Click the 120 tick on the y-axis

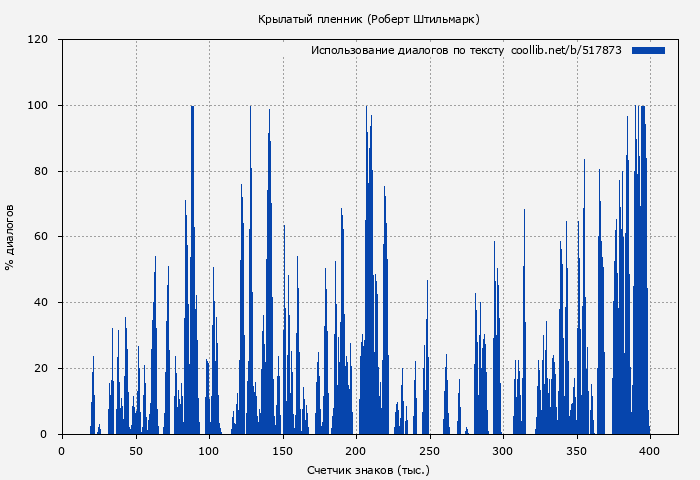tap(38, 40)
